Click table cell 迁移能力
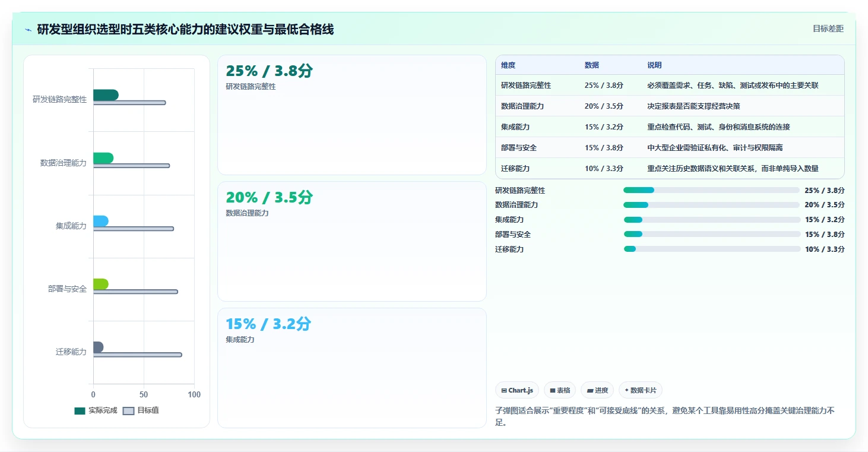Viewport: 868px width, 452px height. coord(515,169)
